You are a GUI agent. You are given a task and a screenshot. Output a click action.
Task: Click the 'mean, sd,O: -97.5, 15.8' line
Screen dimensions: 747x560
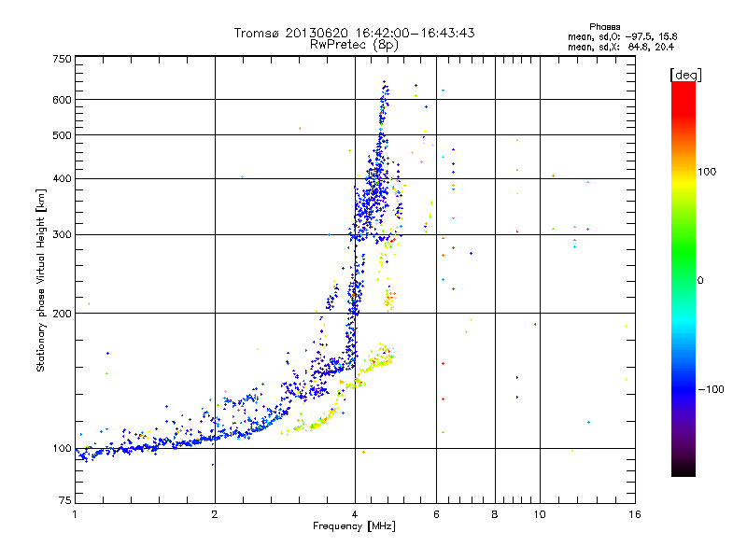point(622,36)
